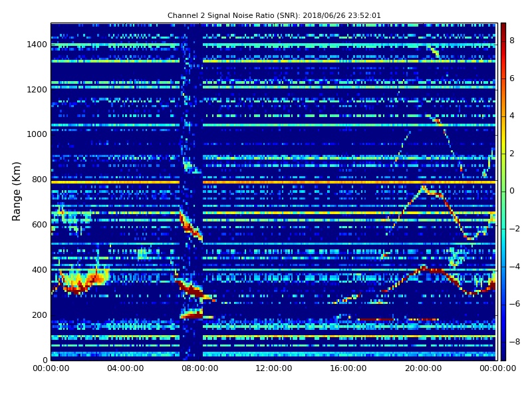The width and height of the screenshot is (532, 399).
Task: Click the 04:00:00 time axis label
Action: click(126, 368)
